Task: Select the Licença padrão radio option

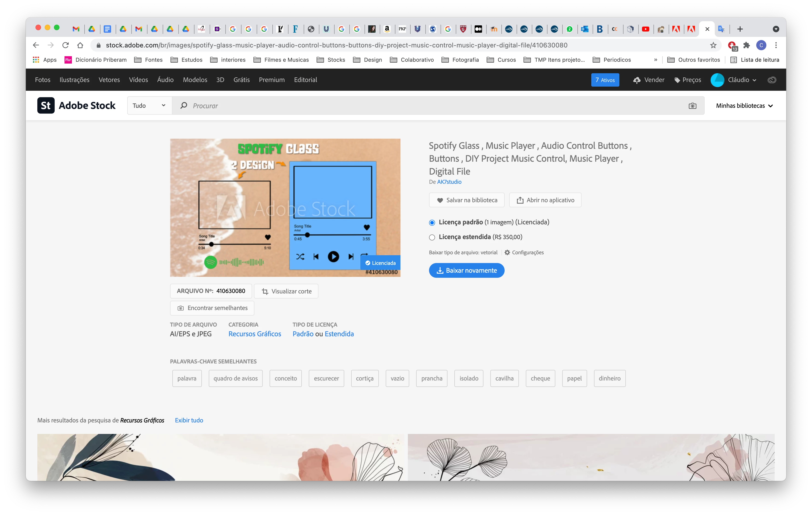Action: [432, 222]
